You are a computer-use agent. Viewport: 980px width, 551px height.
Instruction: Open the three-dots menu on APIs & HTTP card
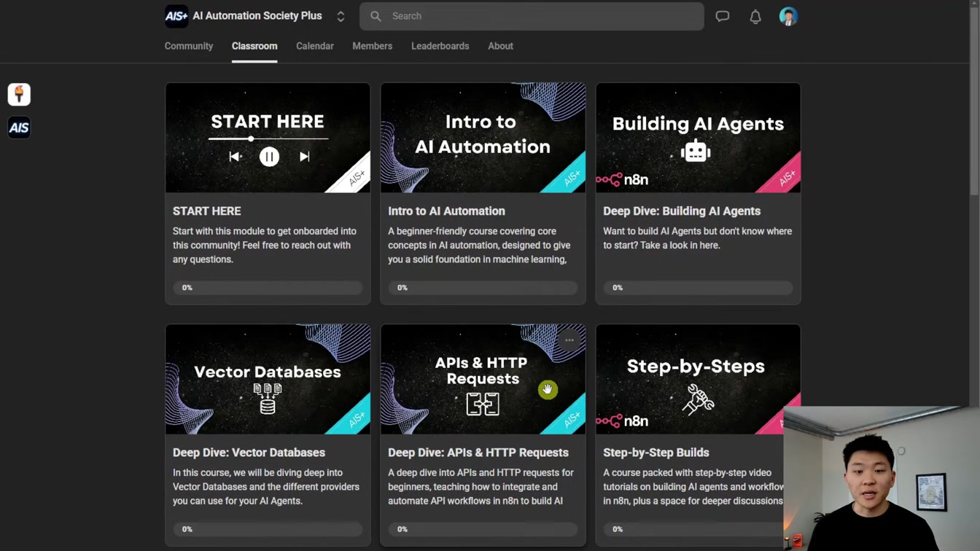coord(569,340)
